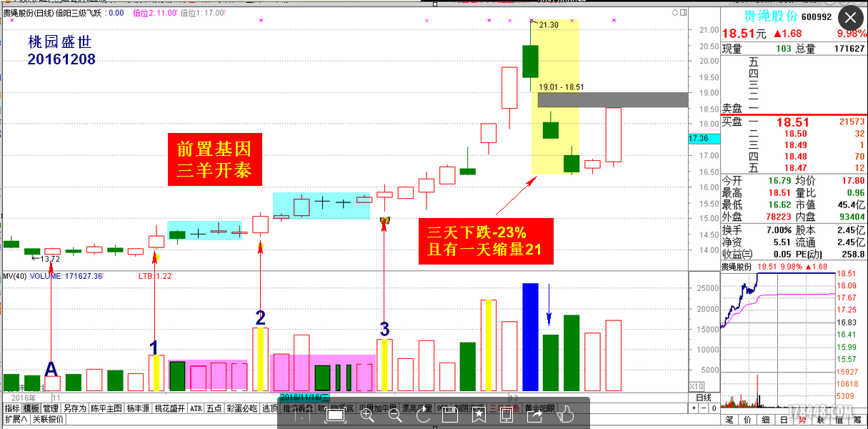
Task: Send to mobile with the phone icon
Action: pyautogui.click(x=506, y=414)
